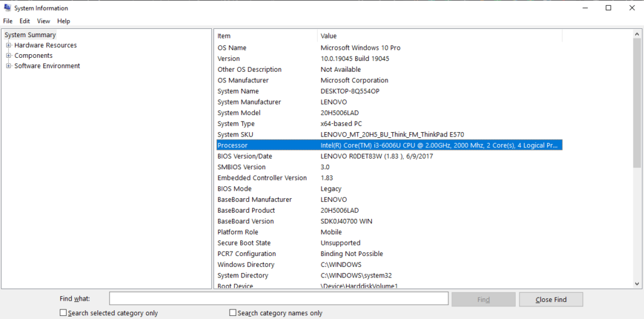This screenshot has height=319, width=644.
Task: Select the SMBIOS Version row
Action: click(389, 167)
